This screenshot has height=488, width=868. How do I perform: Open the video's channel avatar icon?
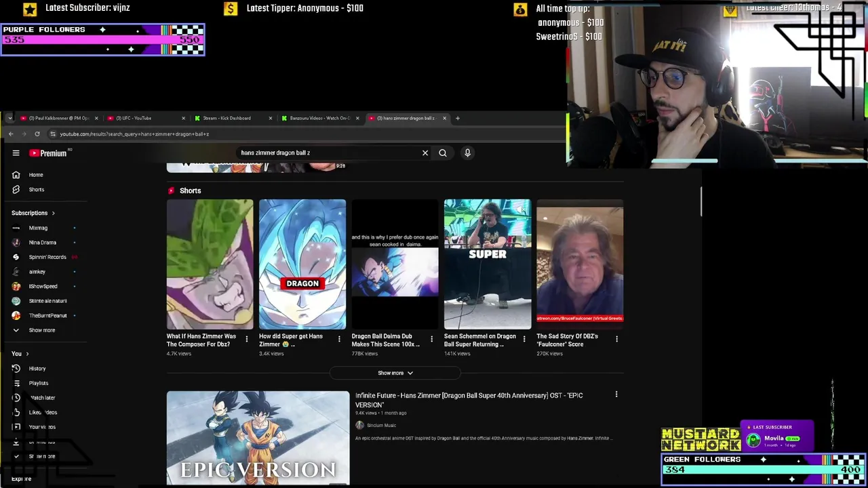(x=359, y=426)
